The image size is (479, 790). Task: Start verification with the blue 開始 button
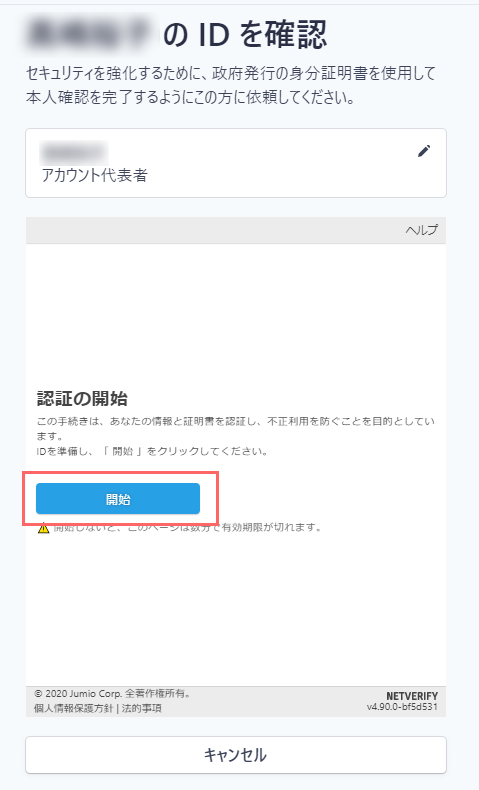(118, 499)
